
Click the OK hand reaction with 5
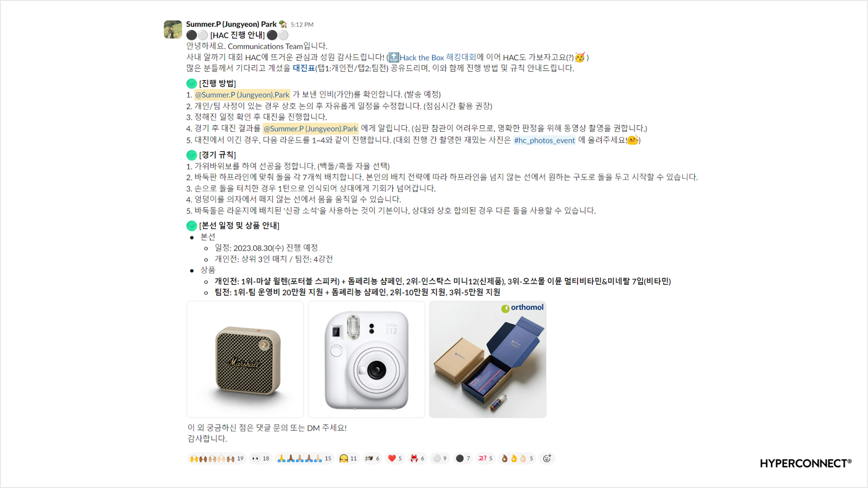(518, 459)
